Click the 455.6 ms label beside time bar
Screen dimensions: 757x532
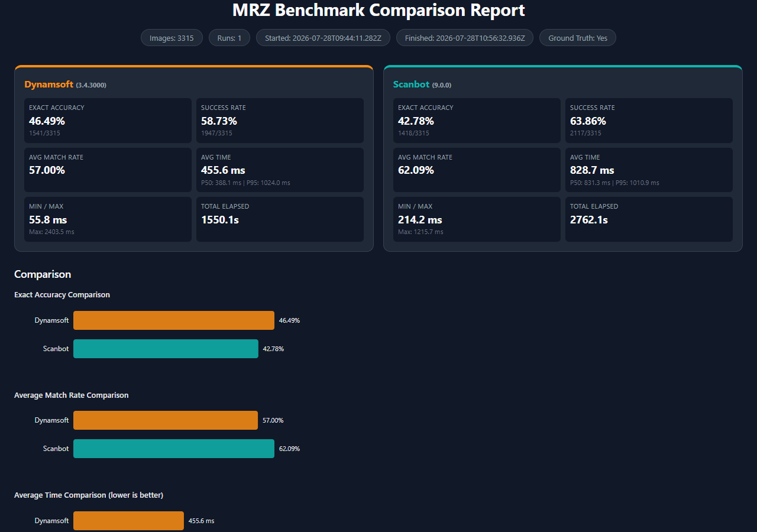(x=201, y=521)
